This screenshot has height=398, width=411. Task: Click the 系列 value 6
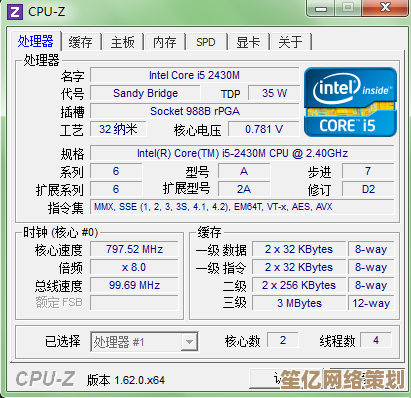click(x=116, y=171)
